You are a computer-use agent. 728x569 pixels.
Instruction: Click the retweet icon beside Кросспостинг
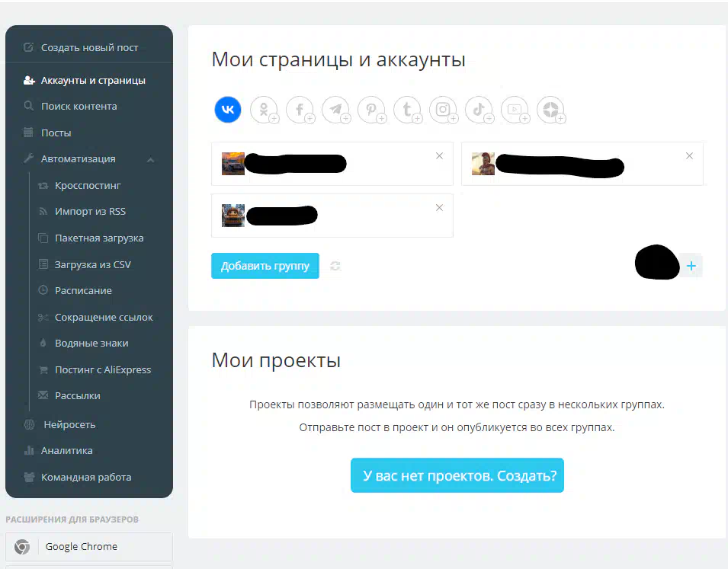coord(43,186)
